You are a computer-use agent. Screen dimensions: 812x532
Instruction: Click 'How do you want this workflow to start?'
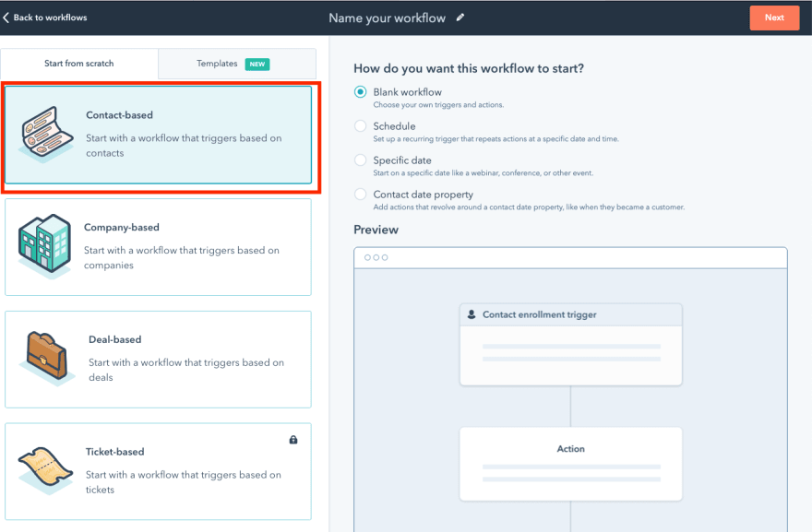pos(469,68)
